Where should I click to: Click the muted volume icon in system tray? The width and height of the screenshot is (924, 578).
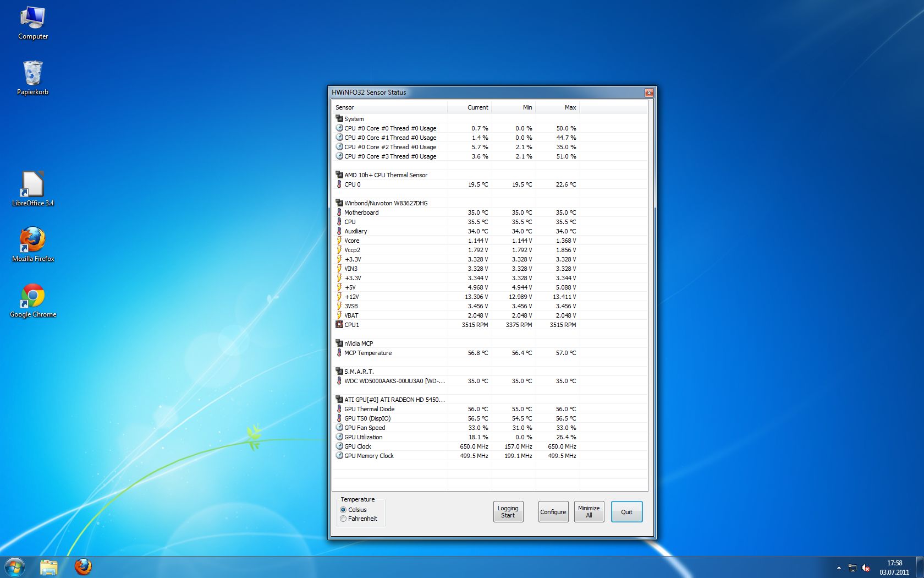(866, 568)
